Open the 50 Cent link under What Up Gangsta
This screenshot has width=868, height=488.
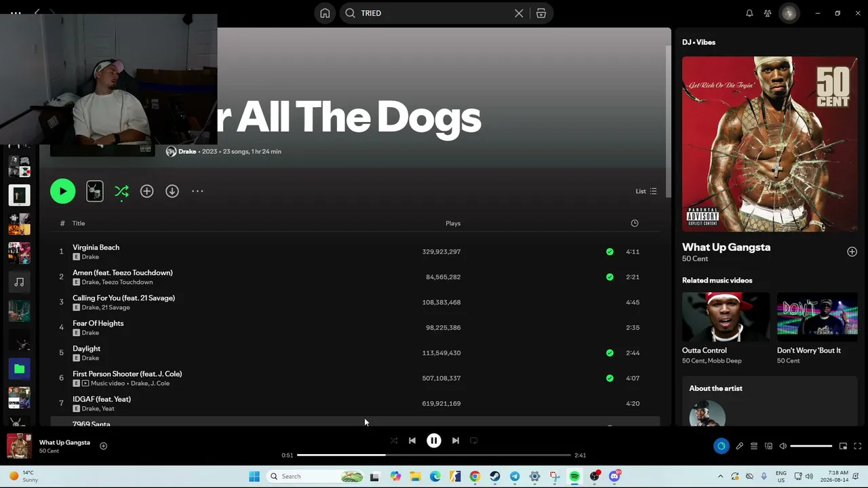[x=695, y=259]
